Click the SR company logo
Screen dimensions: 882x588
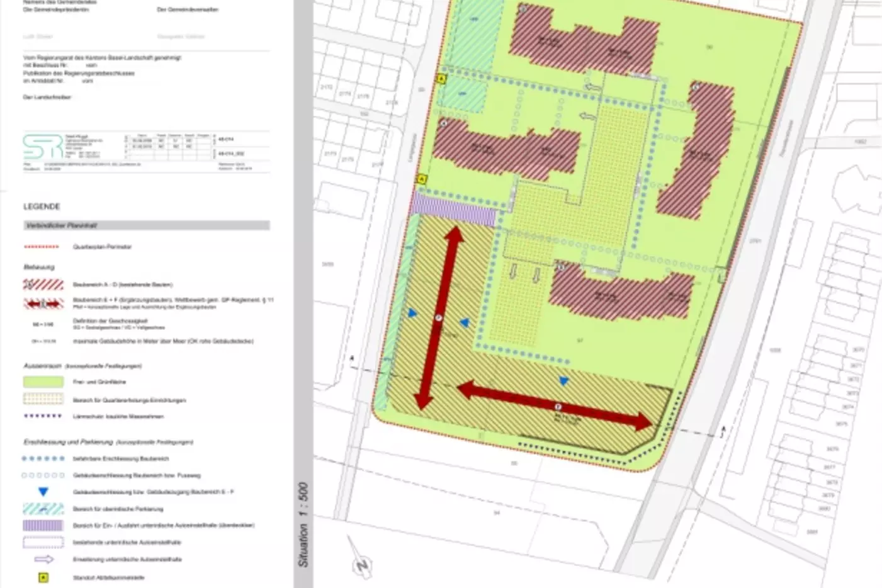point(42,147)
